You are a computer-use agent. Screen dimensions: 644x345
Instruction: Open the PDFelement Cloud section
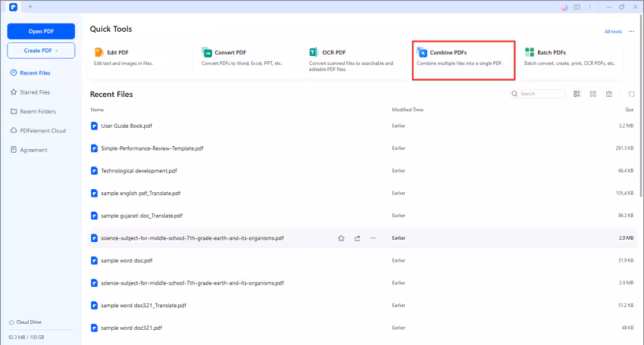(x=42, y=131)
